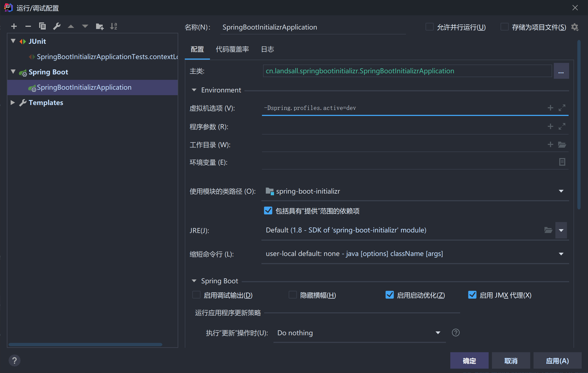
Task: Enable store as project file checkbox
Action: (x=505, y=27)
